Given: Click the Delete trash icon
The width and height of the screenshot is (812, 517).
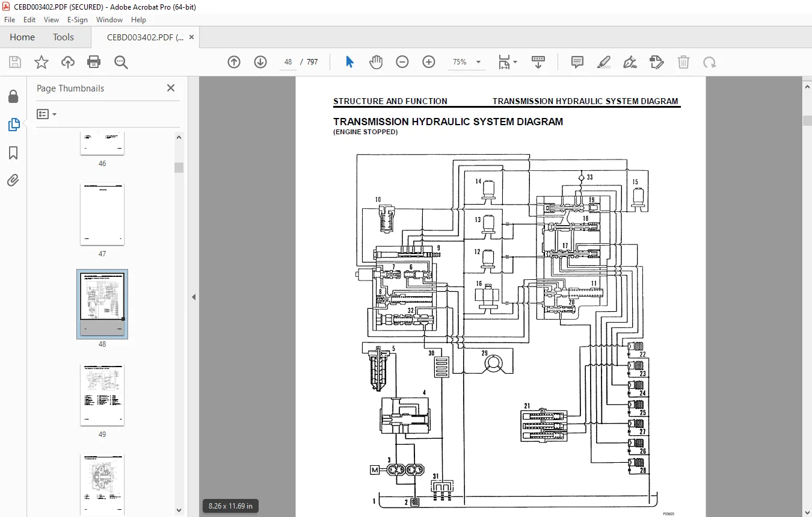Looking at the screenshot, I should click(683, 62).
